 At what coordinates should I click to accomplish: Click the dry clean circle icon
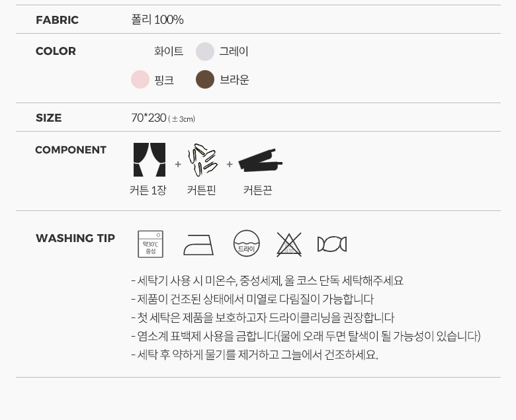[247, 243]
